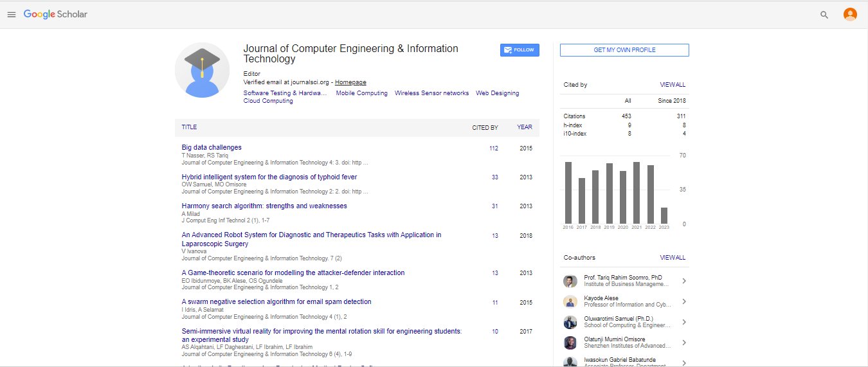Click Get My Own Profile button
The width and height of the screenshot is (868, 367).
(624, 50)
